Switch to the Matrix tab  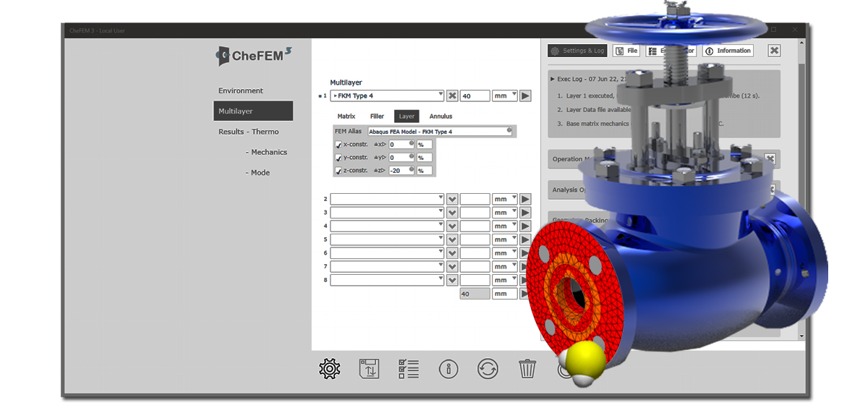(346, 116)
